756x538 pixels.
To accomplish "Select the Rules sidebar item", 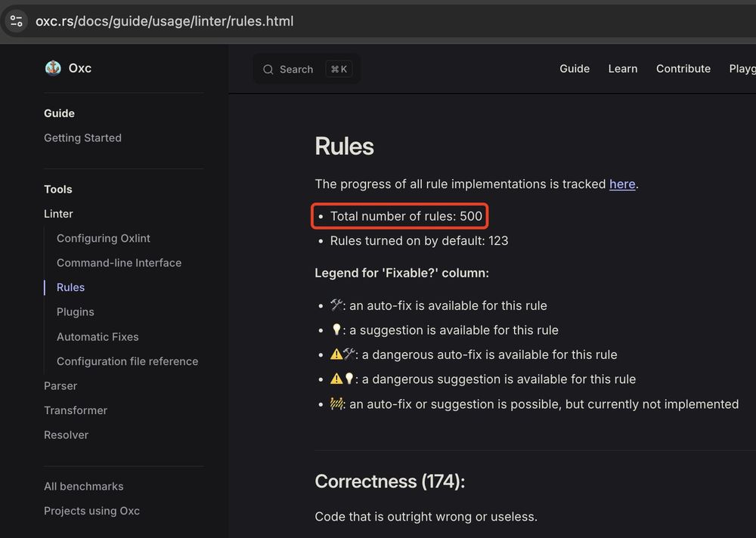I will coord(70,287).
